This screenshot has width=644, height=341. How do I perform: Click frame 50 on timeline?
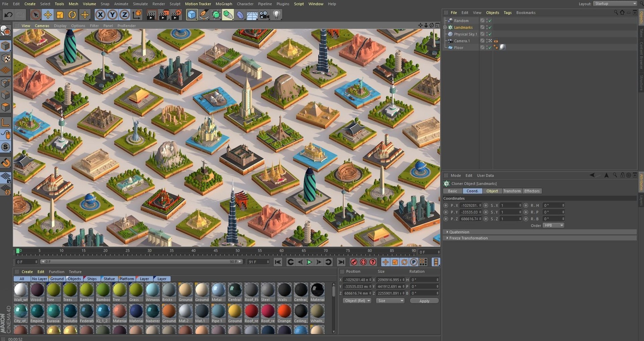point(237,251)
